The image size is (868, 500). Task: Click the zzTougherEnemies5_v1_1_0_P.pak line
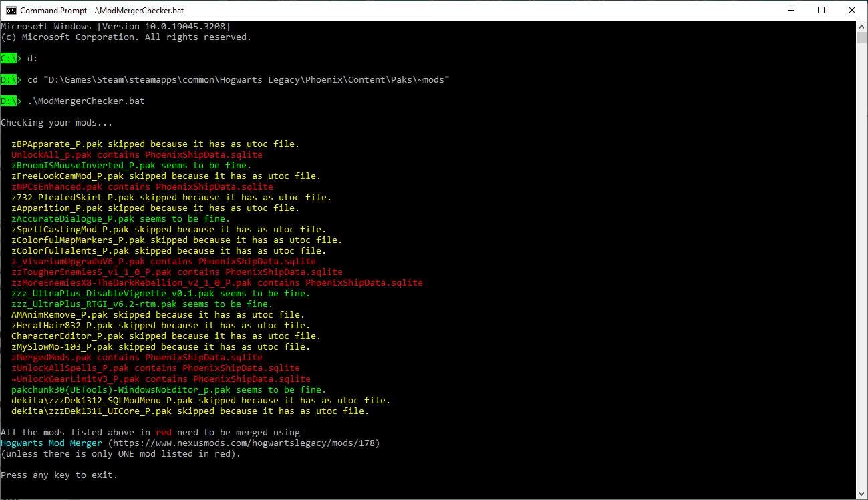pos(177,272)
